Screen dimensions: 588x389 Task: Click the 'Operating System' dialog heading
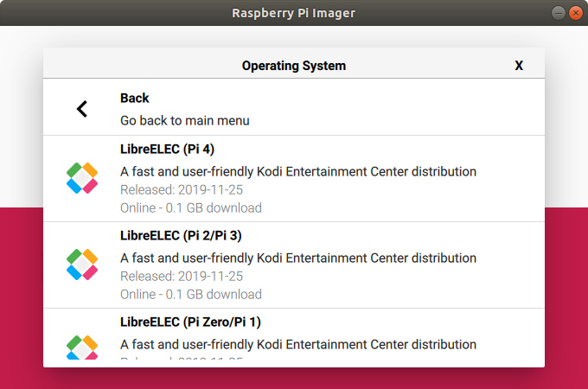point(294,66)
